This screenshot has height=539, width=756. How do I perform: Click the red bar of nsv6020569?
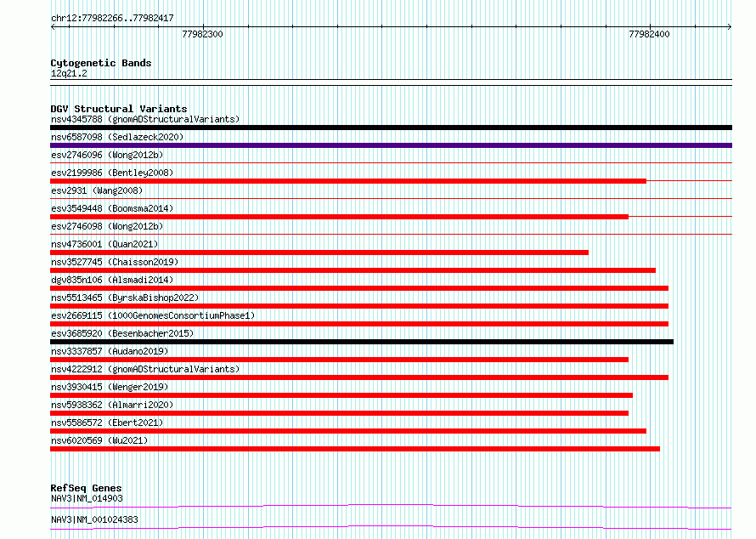pyautogui.click(x=355, y=449)
